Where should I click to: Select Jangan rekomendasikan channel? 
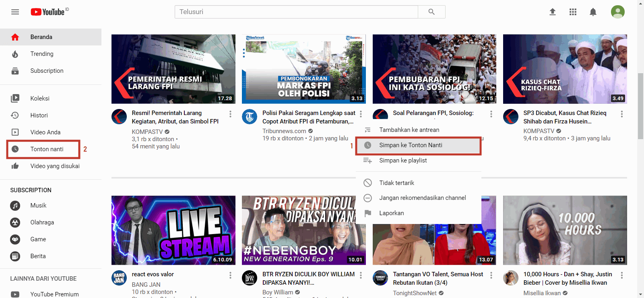[419, 198]
